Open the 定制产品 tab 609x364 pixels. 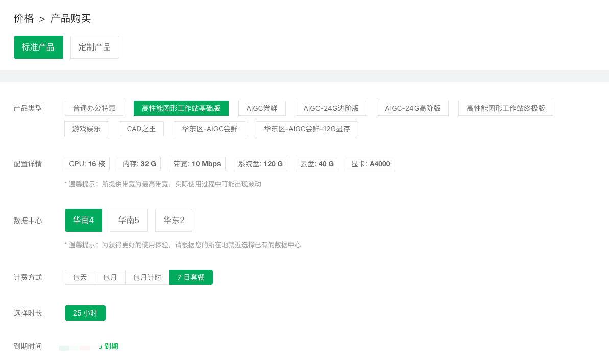click(x=94, y=47)
